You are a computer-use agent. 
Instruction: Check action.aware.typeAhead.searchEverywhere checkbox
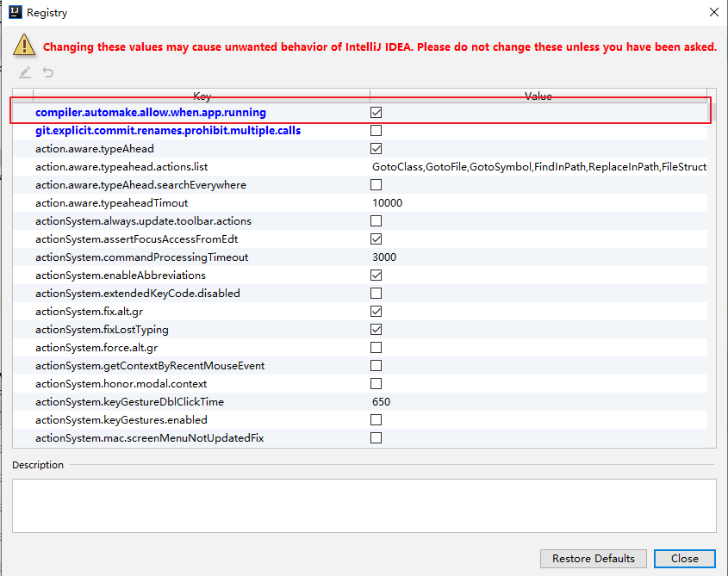(376, 185)
